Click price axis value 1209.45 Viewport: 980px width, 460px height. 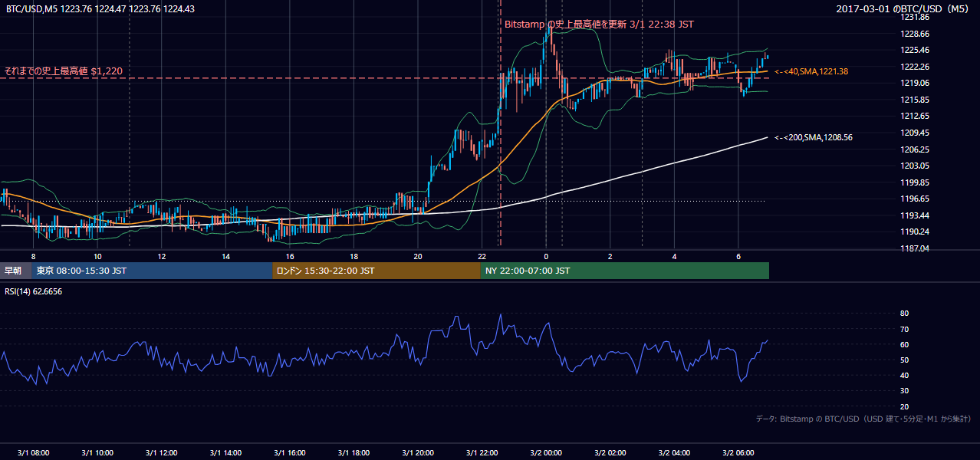915,133
